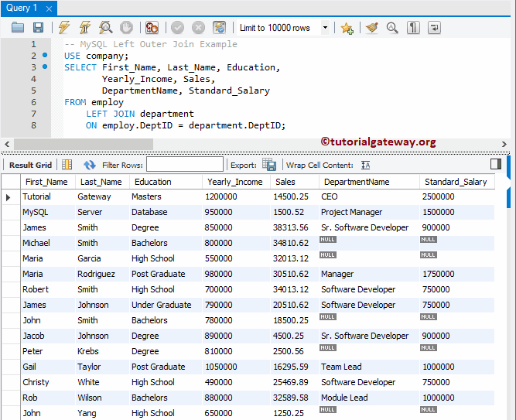This screenshot has height=420, width=516.
Task: Stop the running query with the hand icon
Action: pyautogui.click(x=126, y=28)
